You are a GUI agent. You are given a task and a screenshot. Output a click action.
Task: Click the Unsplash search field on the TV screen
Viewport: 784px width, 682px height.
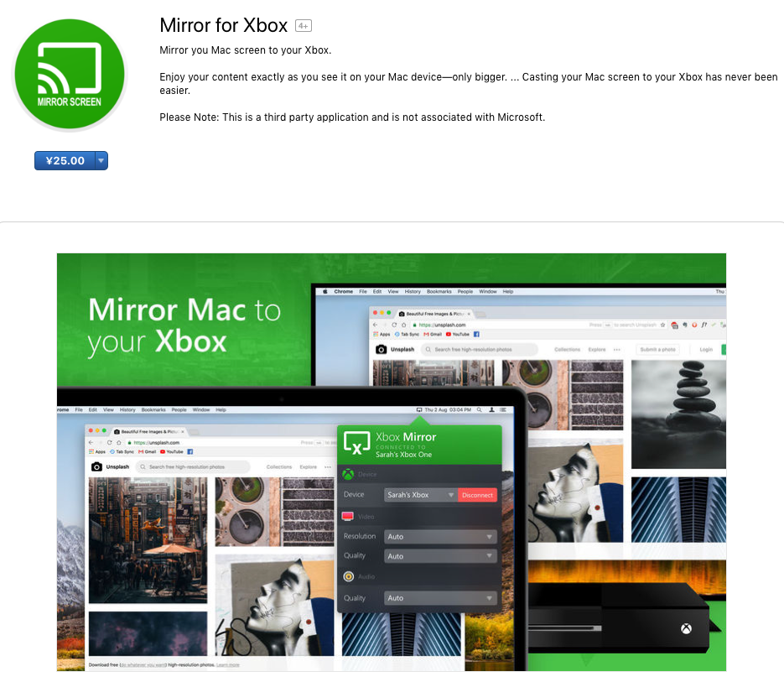479,349
